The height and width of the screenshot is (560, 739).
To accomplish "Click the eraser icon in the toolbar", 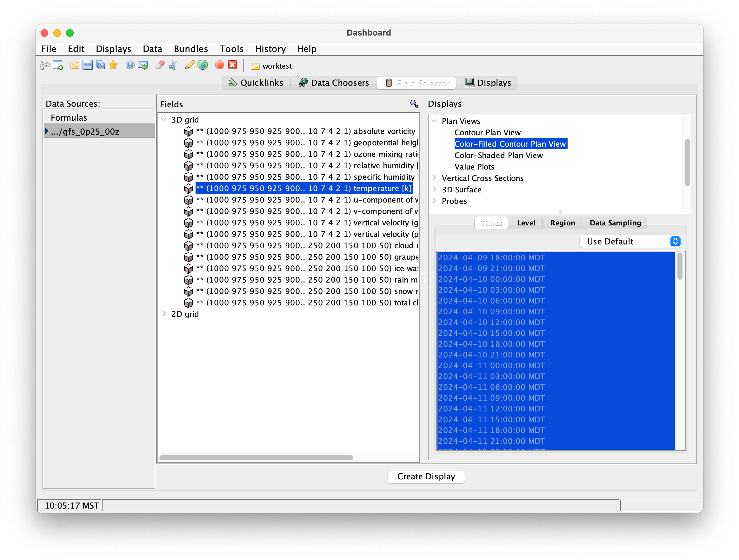I will tap(160, 65).
